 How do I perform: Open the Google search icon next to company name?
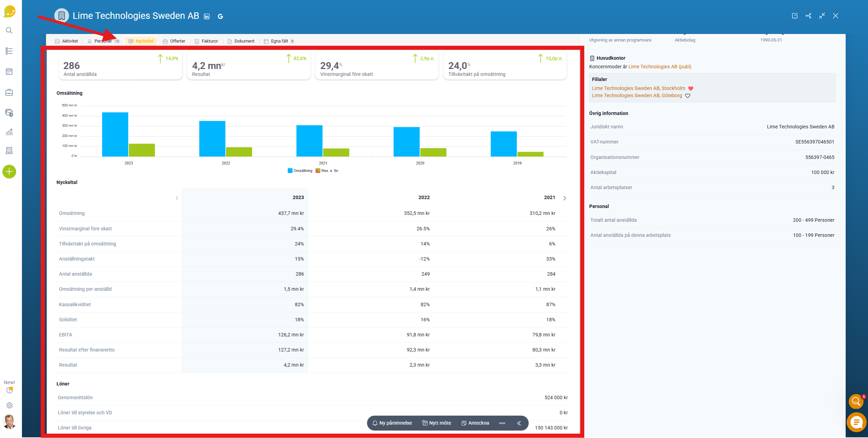coord(221,16)
